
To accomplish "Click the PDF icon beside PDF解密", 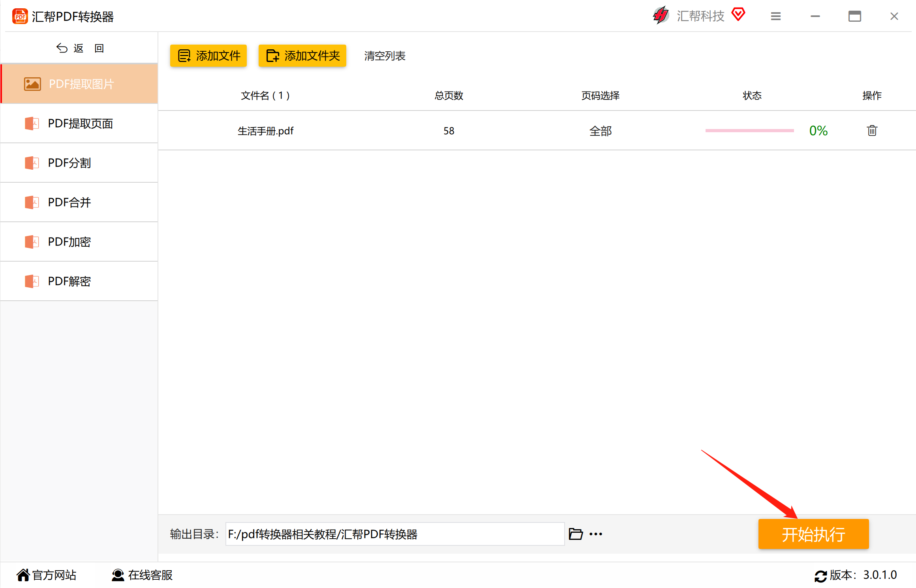I will [32, 281].
